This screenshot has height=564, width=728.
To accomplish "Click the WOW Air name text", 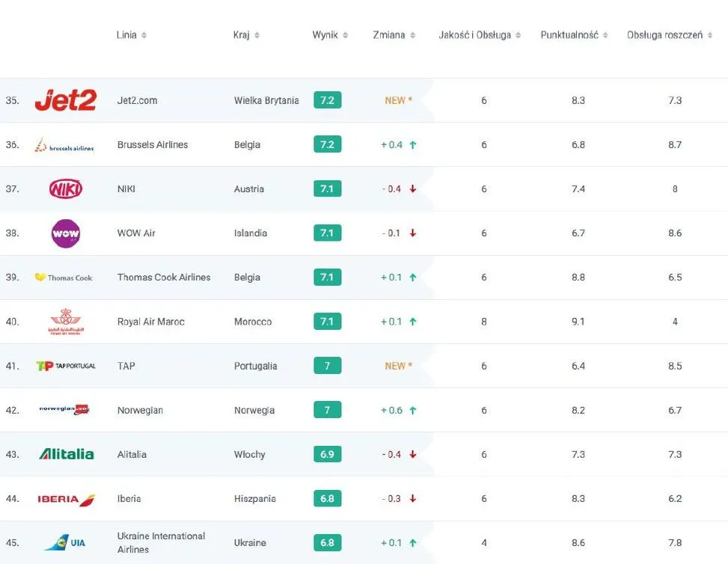I will (136, 233).
